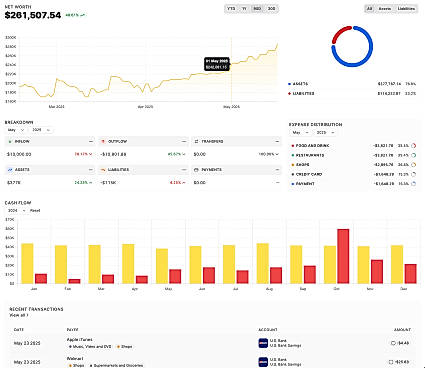425x368 pixels.
Task: Click the tall red October bar
Action: coord(343,256)
